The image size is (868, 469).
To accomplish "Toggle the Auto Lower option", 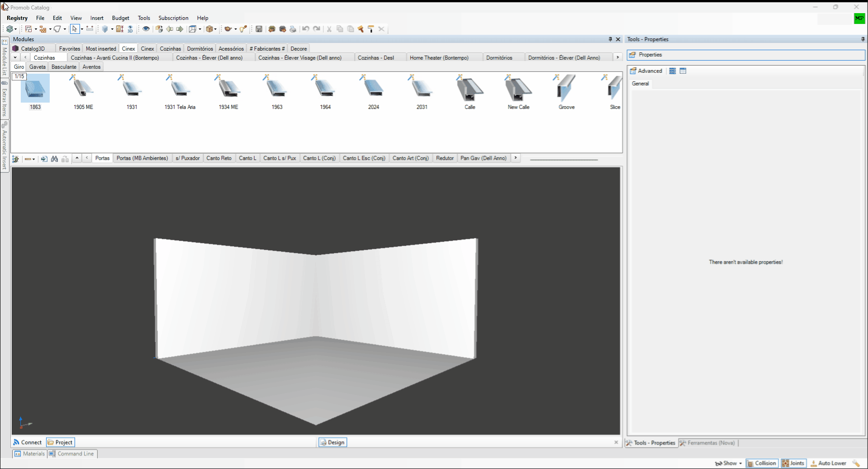I will point(828,463).
